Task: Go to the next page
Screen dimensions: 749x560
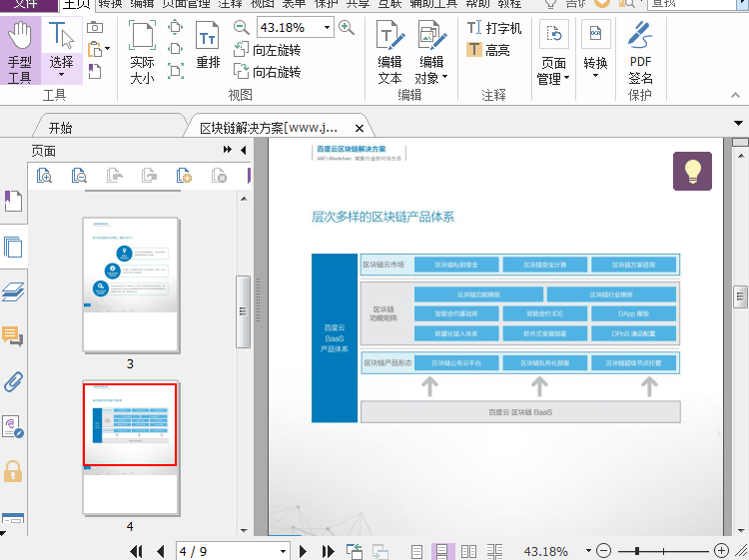Action: coord(303,551)
